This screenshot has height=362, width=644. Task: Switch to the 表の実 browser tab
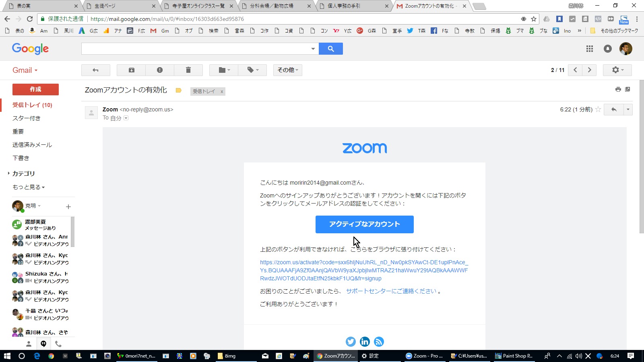coord(43,6)
